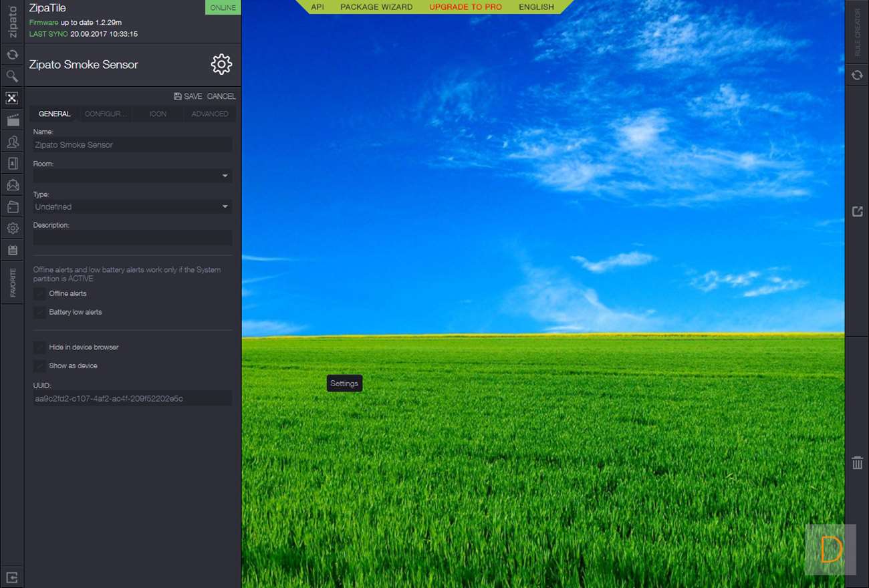This screenshot has height=588, width=869.
Task: Click the export arrow icon on right panel
Action: tap(857, 211)
